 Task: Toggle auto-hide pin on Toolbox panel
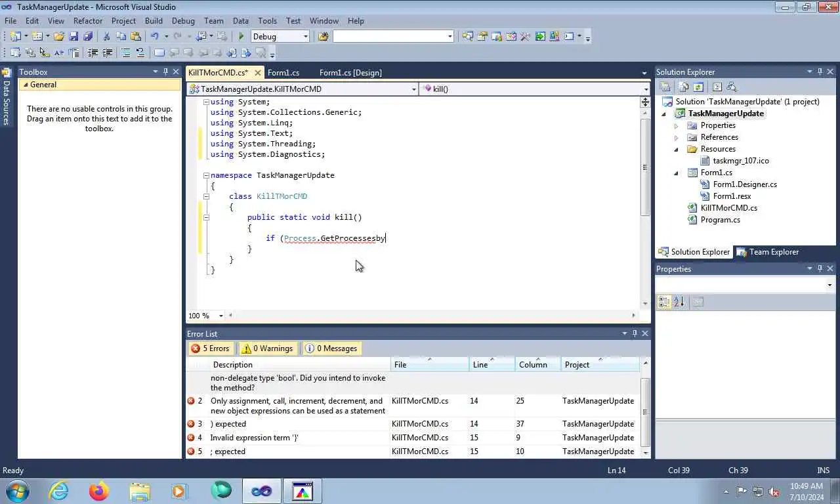165,72
